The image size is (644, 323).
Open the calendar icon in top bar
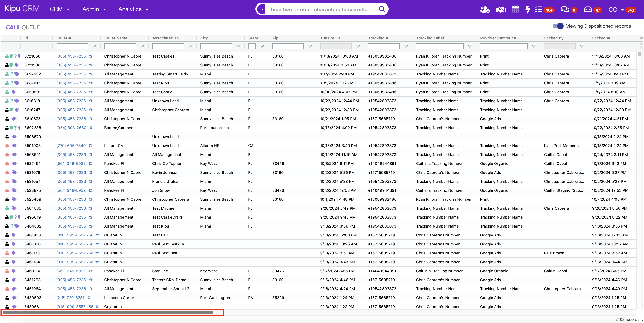tap(515, 9)
